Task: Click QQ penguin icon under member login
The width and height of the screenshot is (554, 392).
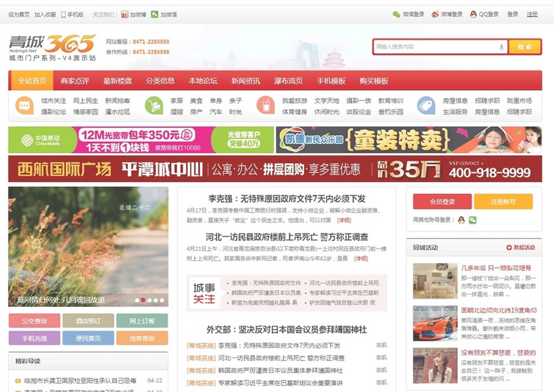Action: point(461,220)
